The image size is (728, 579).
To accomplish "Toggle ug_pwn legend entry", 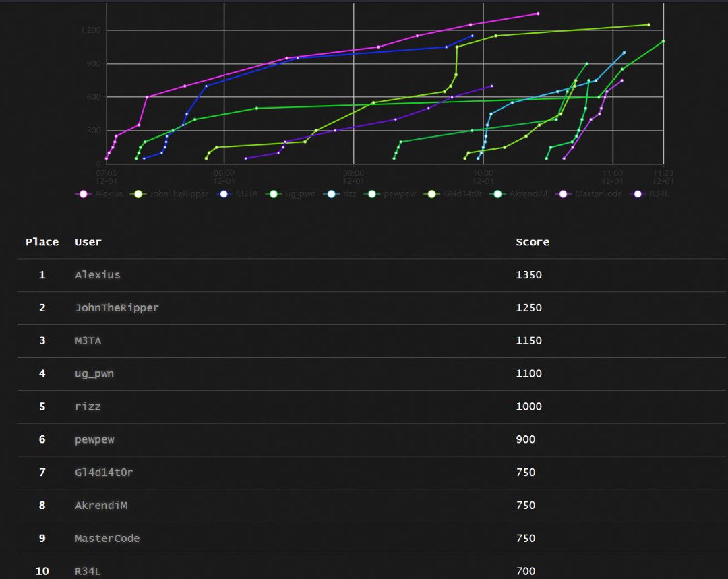I will point(291,193).
